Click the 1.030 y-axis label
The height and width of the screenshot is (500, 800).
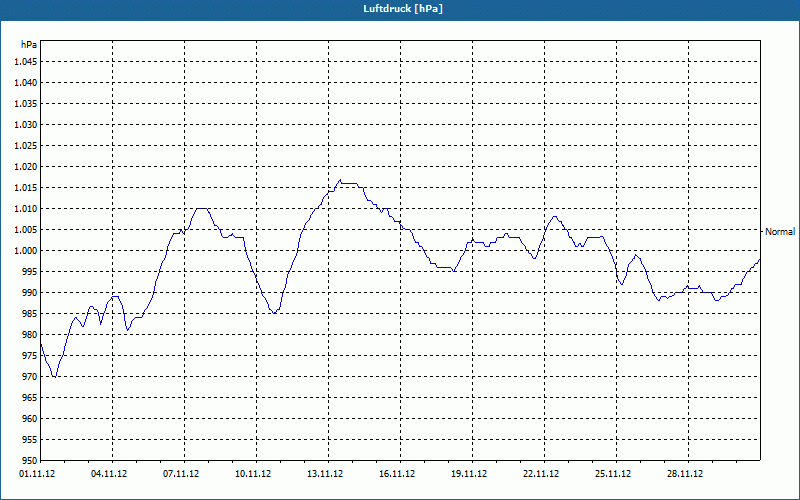26,124
